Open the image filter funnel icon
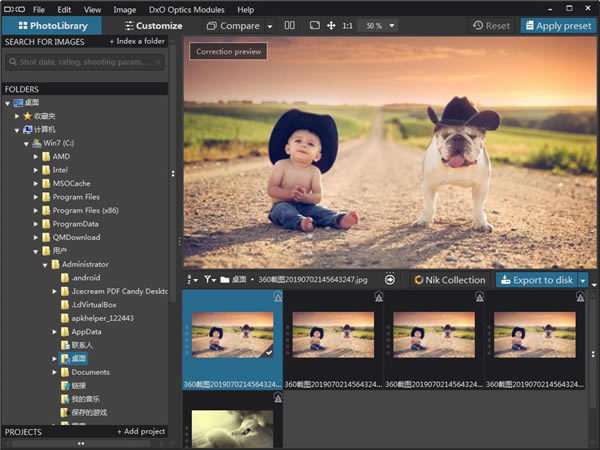Screen dimensions: 600x450 210,280
